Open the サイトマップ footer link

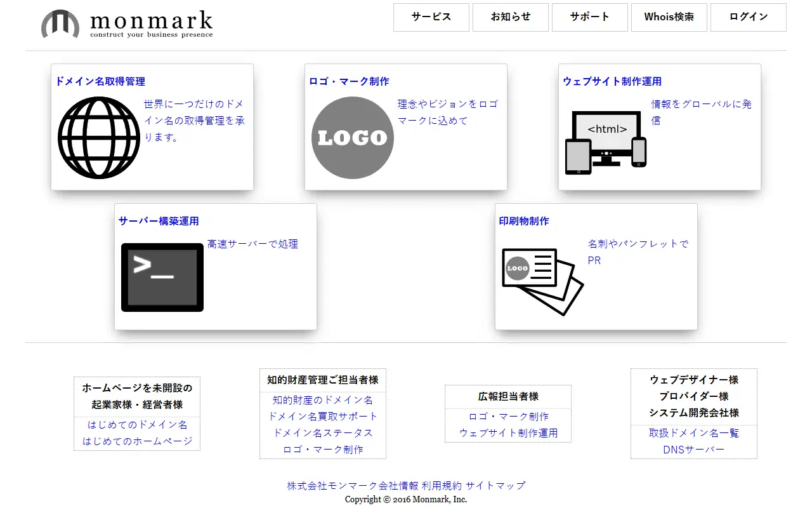pyautogui.click(x=495, y=486)
